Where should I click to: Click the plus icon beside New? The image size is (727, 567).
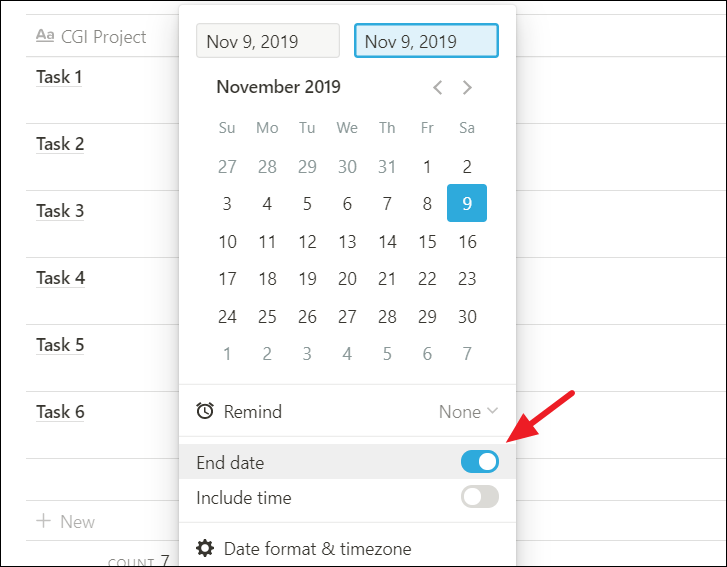(44, 521)
